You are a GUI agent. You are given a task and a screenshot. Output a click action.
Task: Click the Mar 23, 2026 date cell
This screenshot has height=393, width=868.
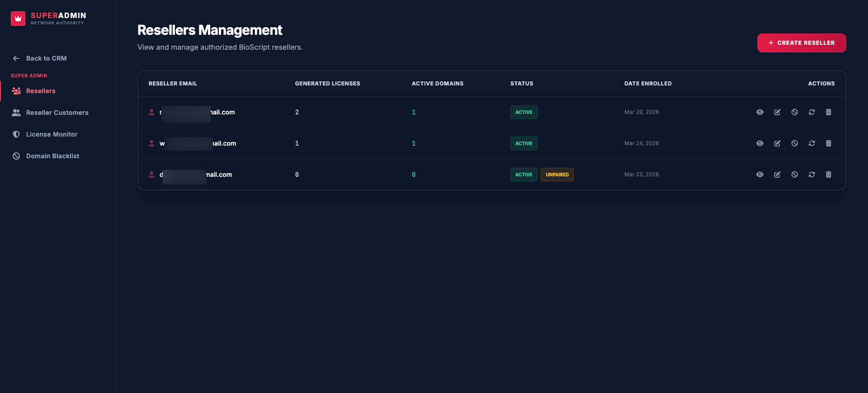tap(642, 175)
